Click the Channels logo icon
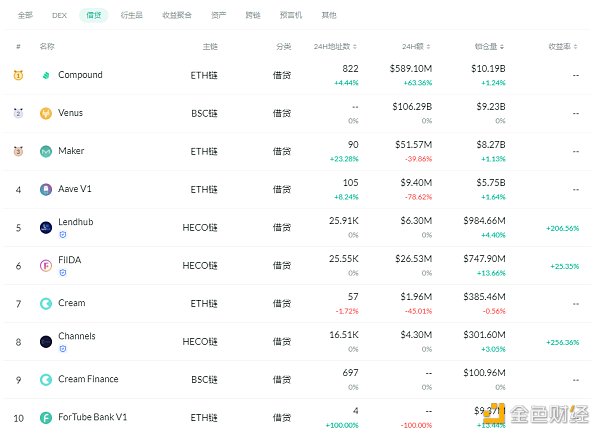 pos(46,341)
